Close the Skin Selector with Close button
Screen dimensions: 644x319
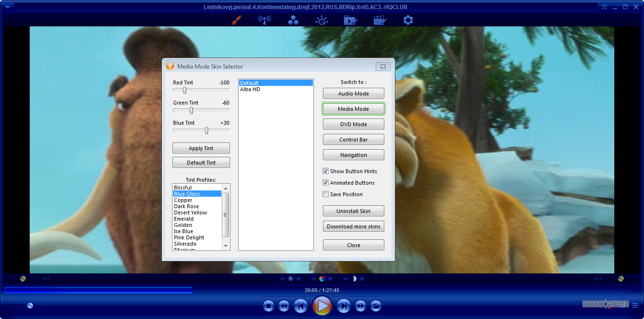354,245
